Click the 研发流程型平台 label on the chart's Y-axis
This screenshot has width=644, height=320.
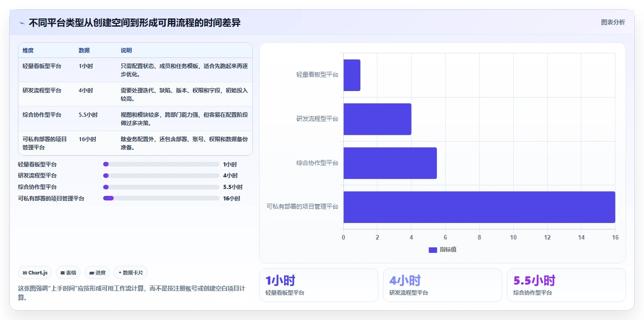click(x=317, y=119)
